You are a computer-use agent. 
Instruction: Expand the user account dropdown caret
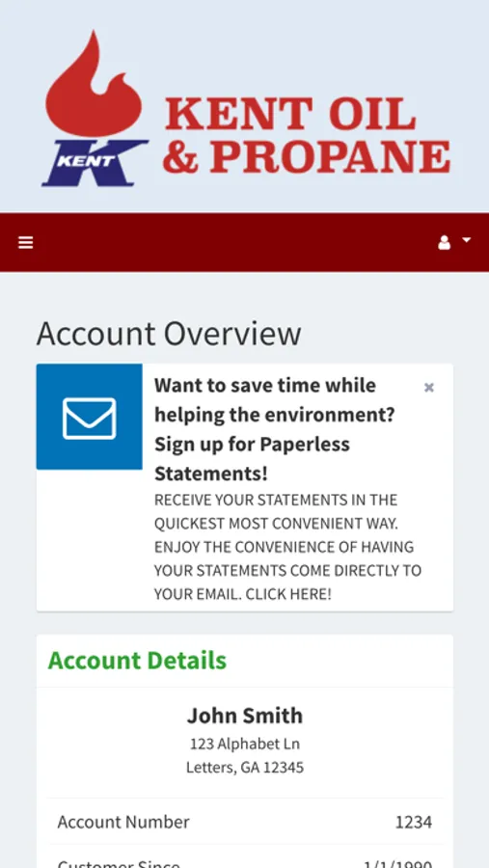click(466, 240)
